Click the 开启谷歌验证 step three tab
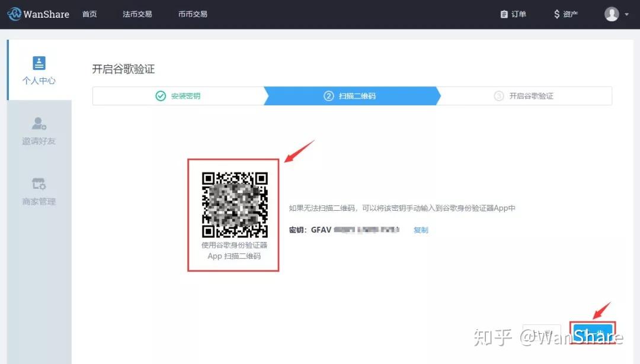640x364 pixels. pos(524,96)
